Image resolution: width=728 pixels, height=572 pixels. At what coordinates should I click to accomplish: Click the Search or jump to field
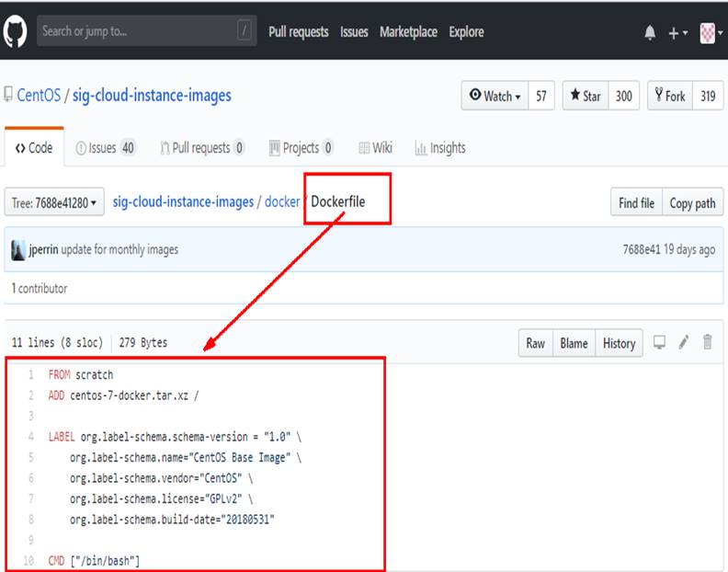click(x=147, y=31)
